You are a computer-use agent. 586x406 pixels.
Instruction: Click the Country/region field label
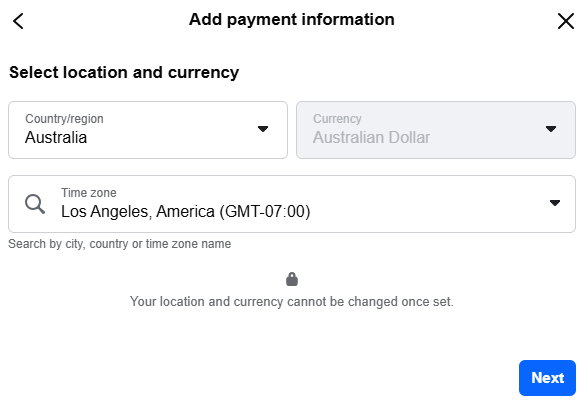(64, 119)
